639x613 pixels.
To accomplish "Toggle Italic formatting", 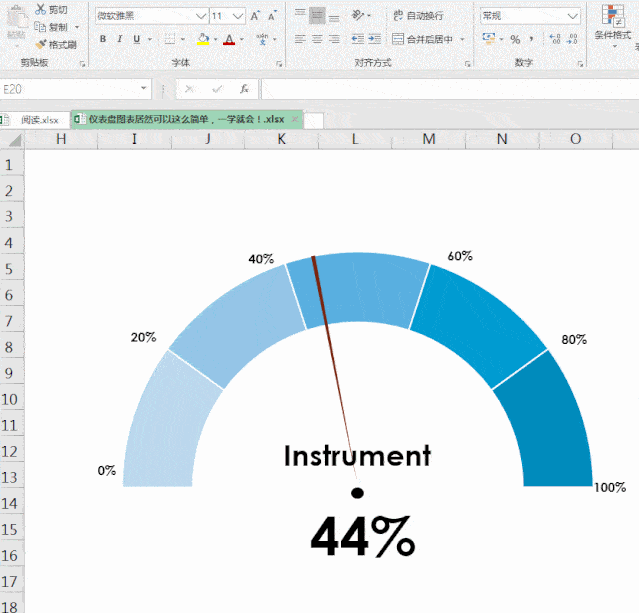I will 120,39.
